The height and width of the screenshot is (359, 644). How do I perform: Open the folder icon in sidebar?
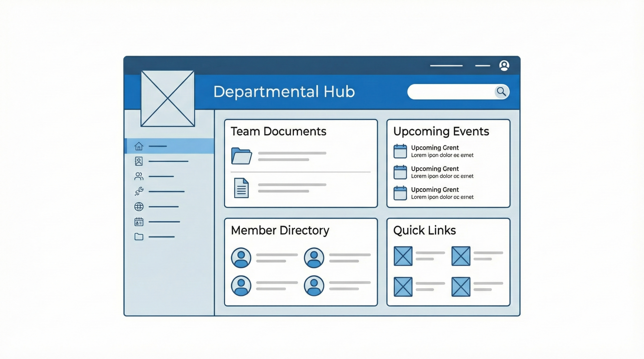139,237
